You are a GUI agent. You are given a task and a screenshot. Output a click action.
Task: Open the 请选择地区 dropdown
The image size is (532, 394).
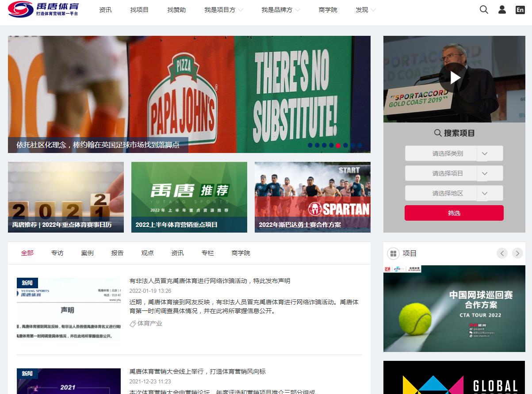[454, 193]
